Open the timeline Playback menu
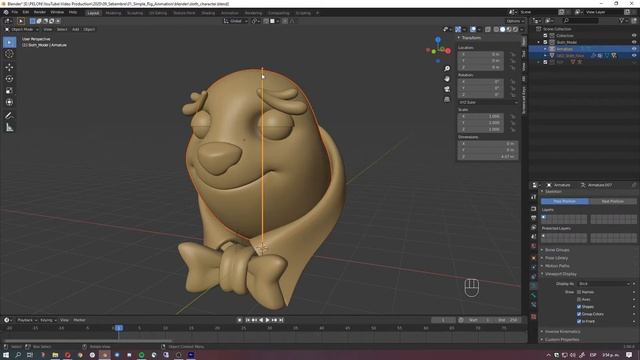 pos(26,320)
